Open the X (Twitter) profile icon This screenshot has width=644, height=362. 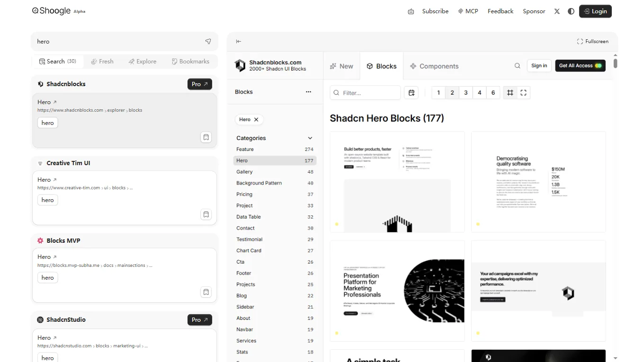(557, 11)
